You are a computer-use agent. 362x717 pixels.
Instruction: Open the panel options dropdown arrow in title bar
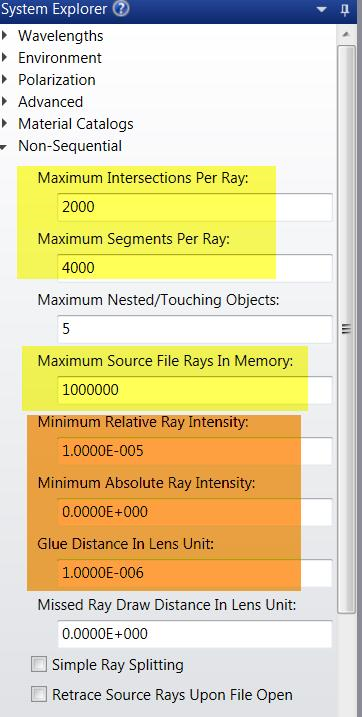click(x=322, y=10)
